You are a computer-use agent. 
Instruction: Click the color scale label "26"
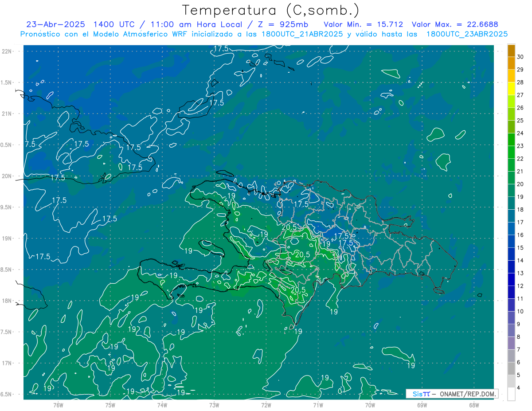[520, 108]
